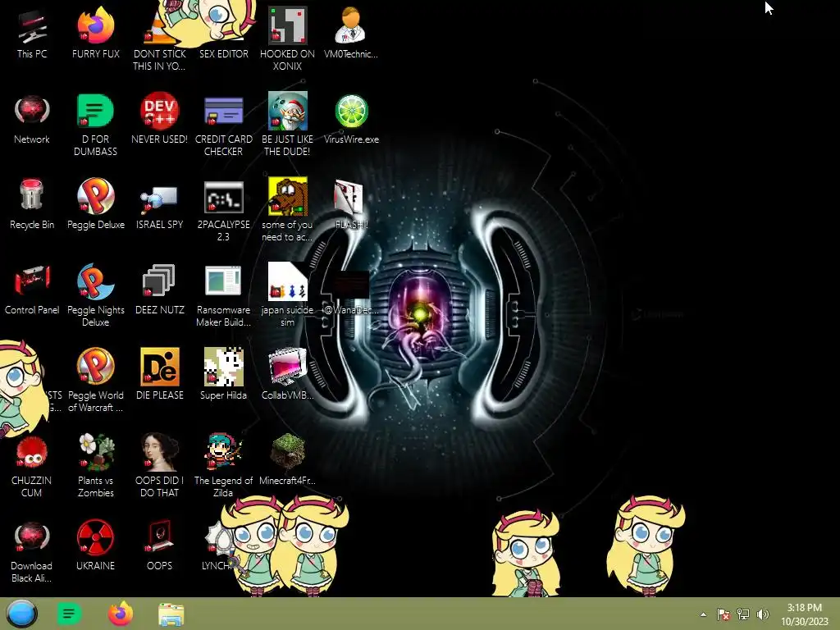Click the DIE PLEASE icon
This screenshot has height=630, width=840.
159,376
